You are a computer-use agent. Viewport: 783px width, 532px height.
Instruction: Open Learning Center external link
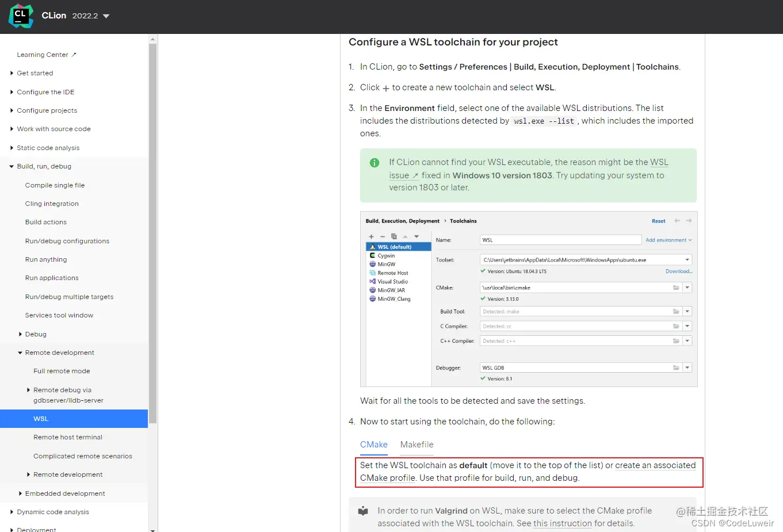pyautogui.click(x=47, y=55)
